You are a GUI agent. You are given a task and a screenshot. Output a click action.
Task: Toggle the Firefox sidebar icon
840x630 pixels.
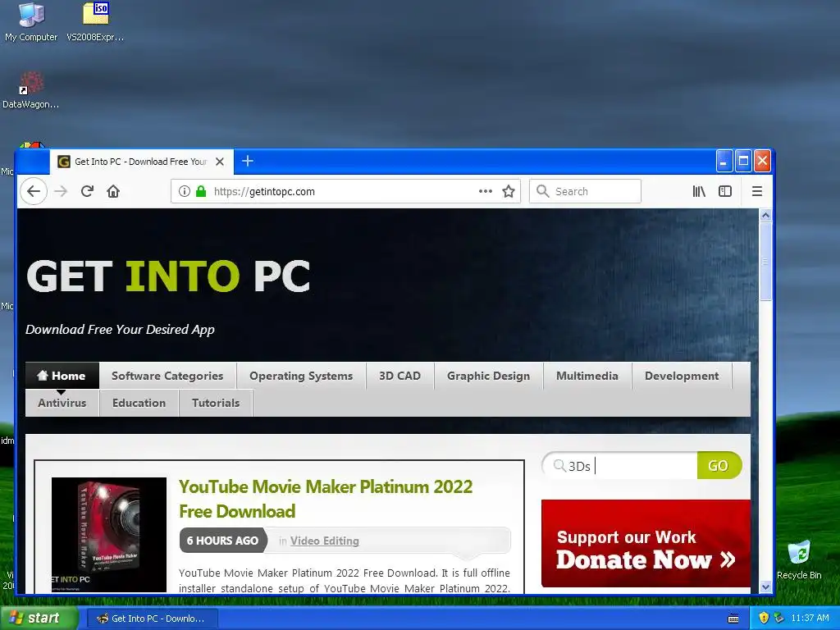tap(725, 191)
